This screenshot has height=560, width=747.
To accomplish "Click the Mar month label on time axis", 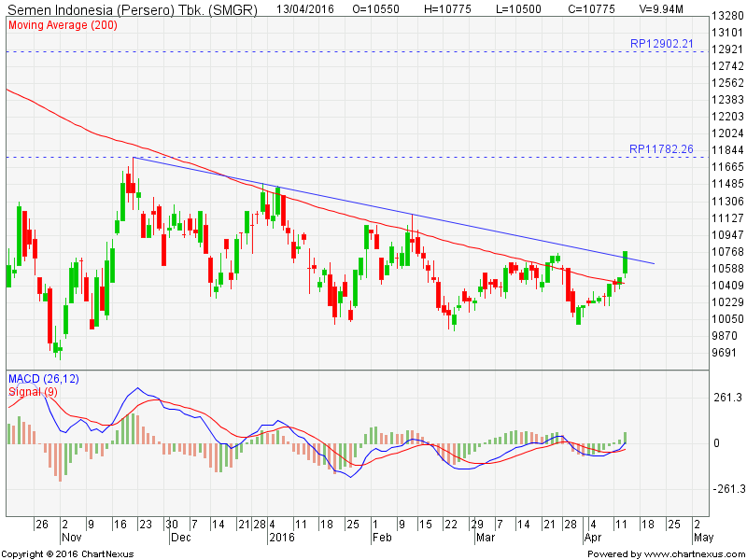I will click(x=486, y=538).
